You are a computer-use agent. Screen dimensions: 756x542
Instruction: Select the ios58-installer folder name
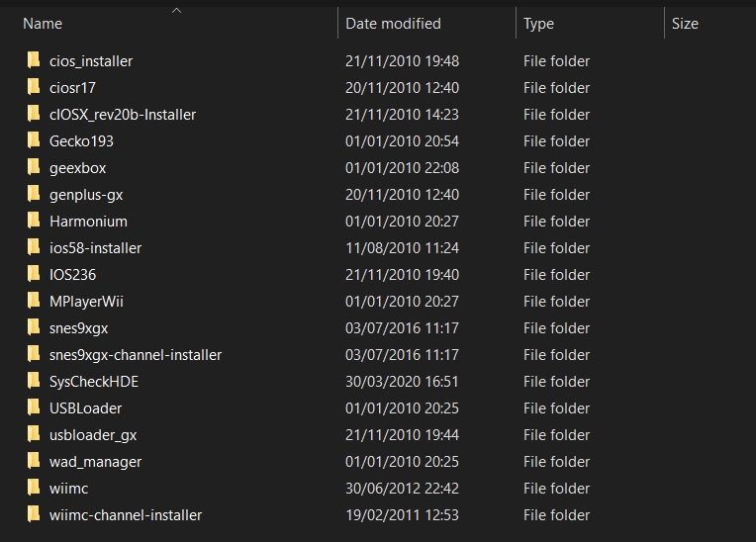tap(95, 248)
